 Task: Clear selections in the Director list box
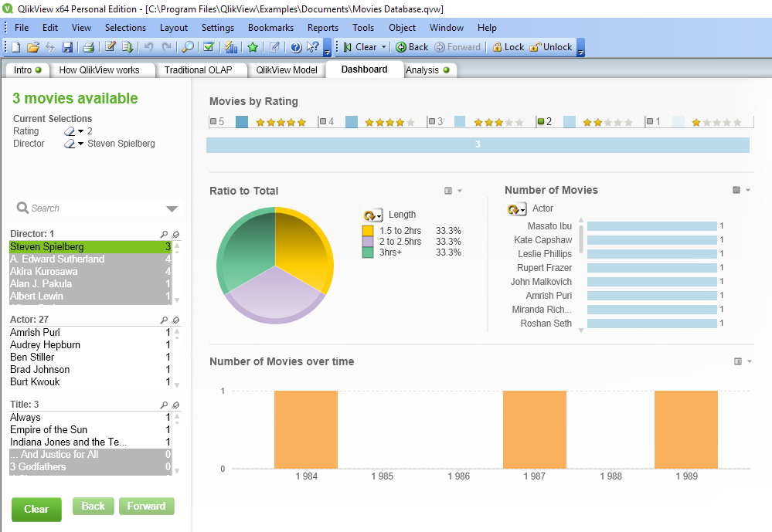175,234
